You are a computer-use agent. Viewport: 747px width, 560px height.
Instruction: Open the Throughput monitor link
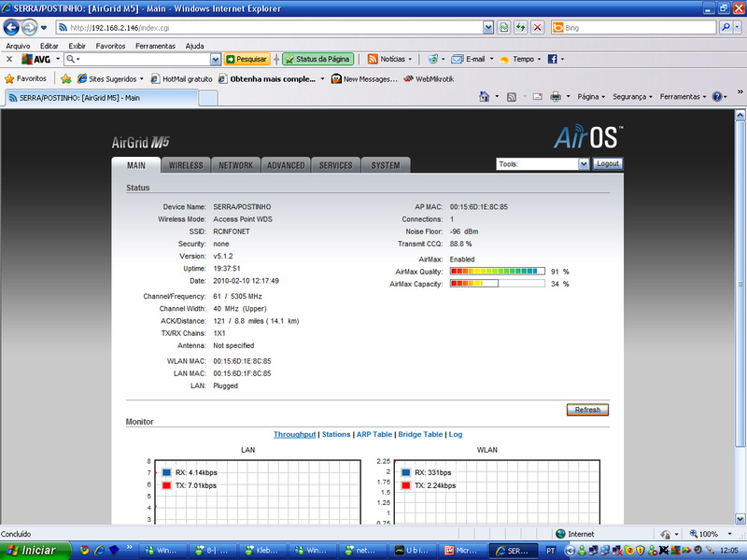[294, 434]
